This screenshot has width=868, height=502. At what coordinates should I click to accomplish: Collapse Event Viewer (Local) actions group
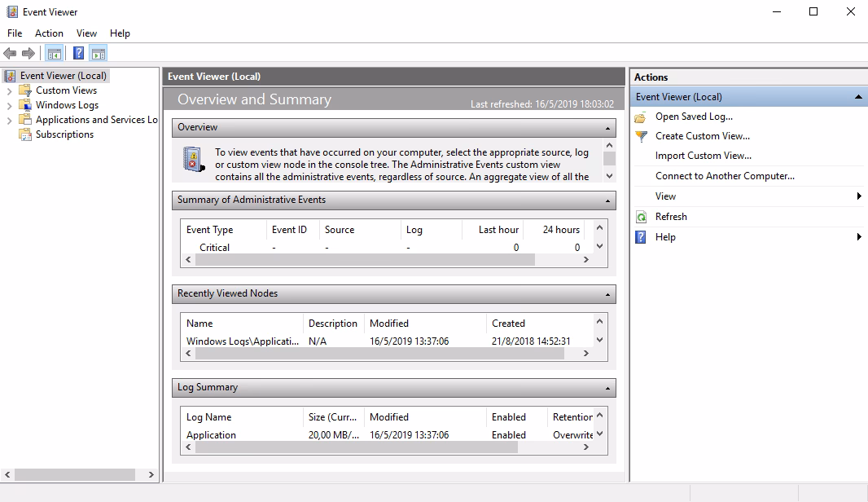pyautogui.click(x=858, y=97)
